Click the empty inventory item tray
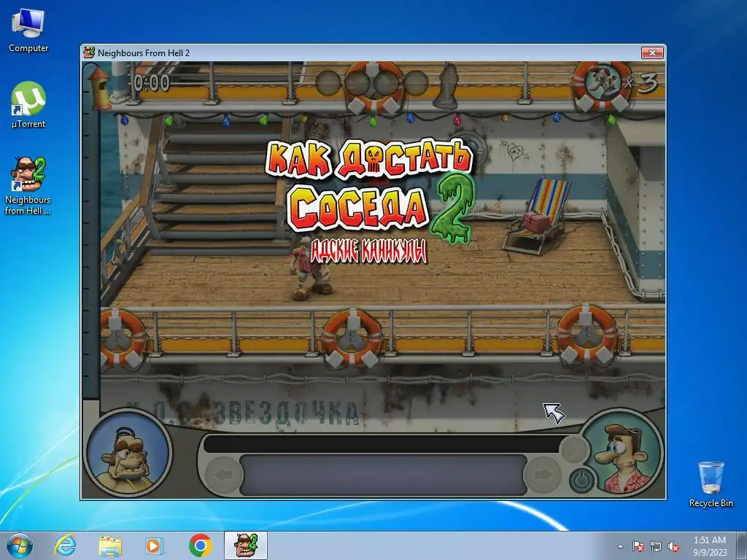Viewport: 747px width, 560px height. [384, 475]
